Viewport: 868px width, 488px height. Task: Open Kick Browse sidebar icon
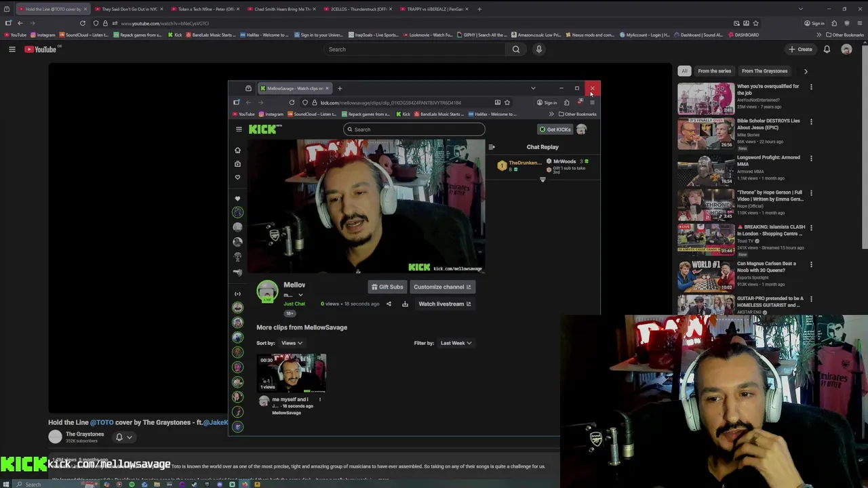coord(237,164)
